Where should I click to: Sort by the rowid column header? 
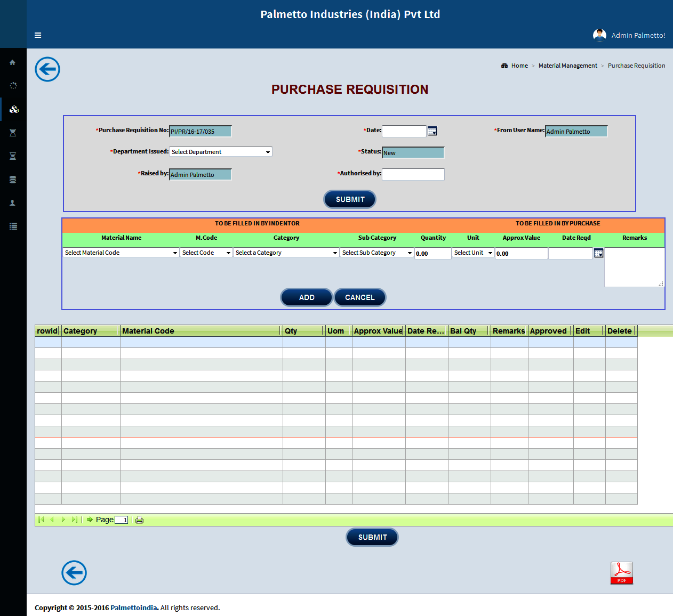48,331
